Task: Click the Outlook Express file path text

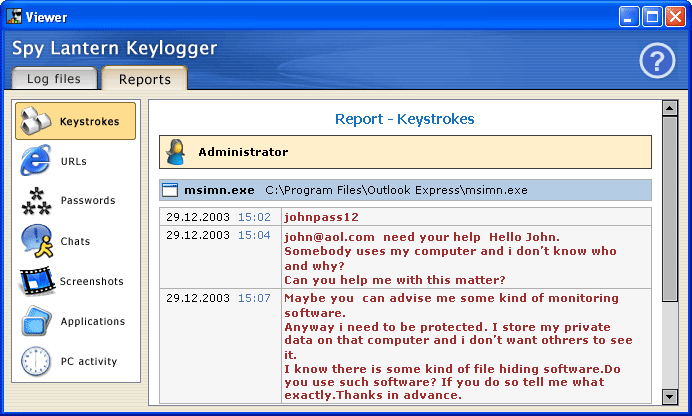Action: [396, 190]
